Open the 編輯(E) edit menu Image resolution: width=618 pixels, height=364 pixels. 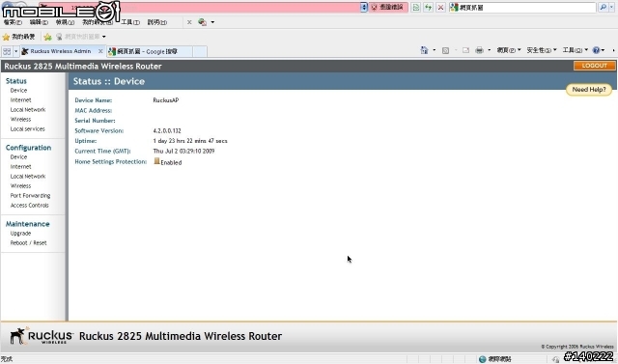[39, 22]
